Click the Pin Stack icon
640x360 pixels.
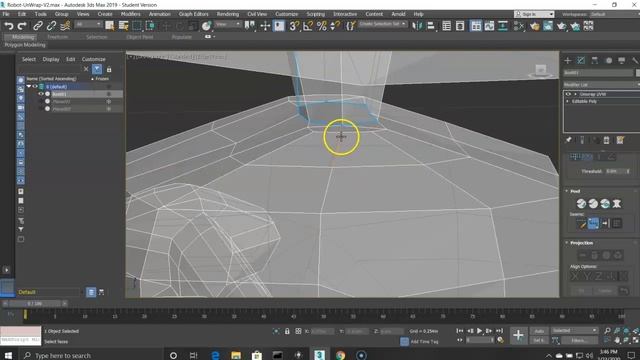(569, 140)
